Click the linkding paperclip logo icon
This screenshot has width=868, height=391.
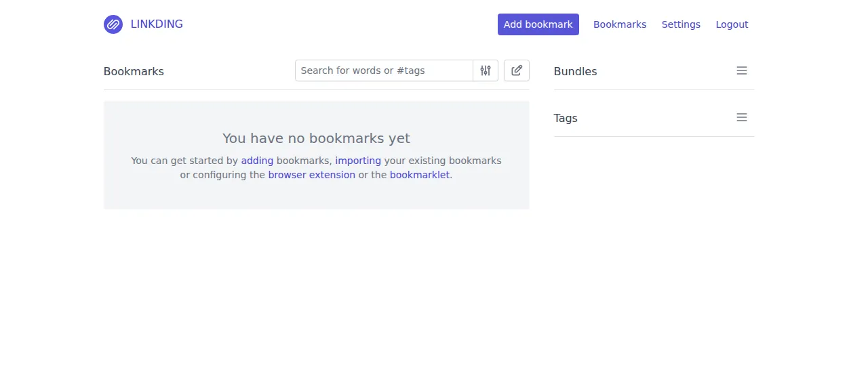point(113,24)
